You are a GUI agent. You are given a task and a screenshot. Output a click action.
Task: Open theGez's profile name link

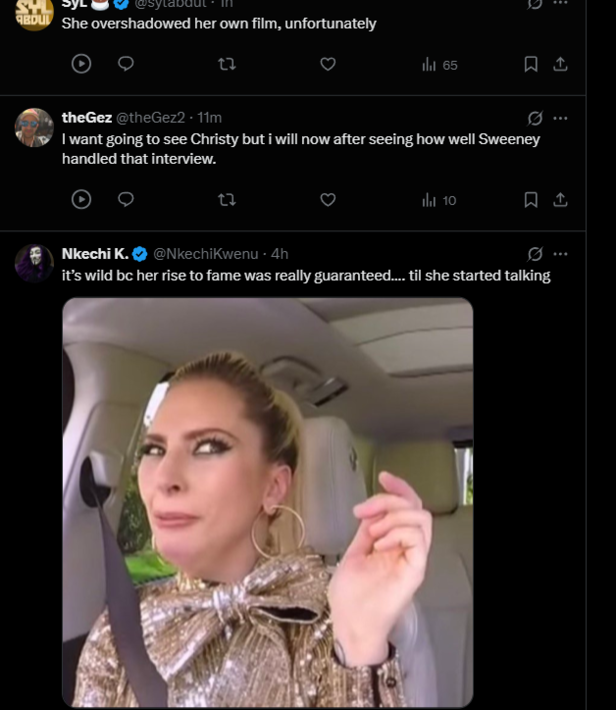coord(86,118)
